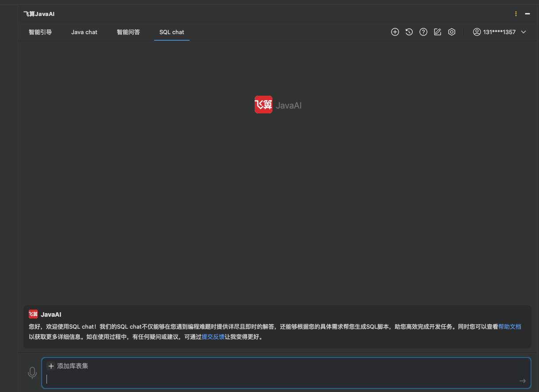
Task: Click the user account avatar icon
Action: (x=477, y=32)
